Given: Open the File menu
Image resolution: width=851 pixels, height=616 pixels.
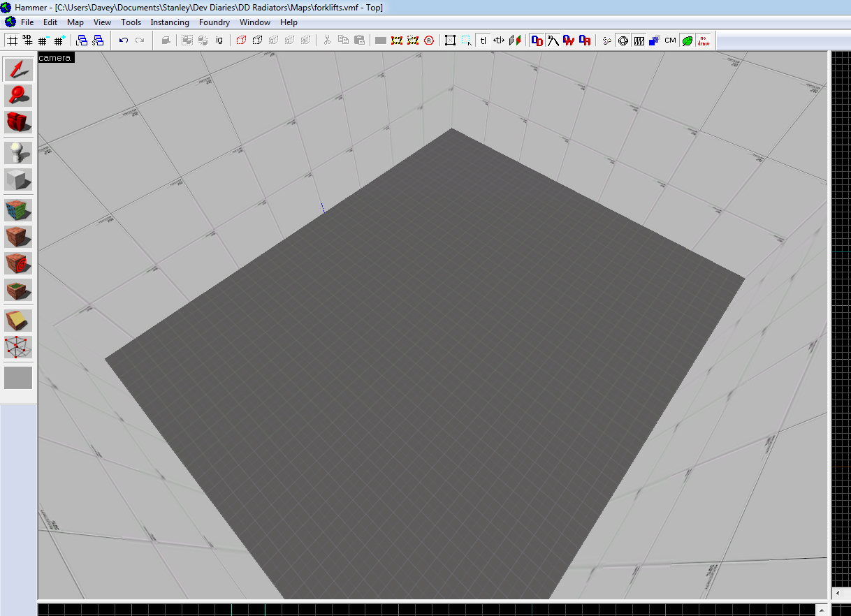Looking at the screenshot, I should click(27, 22).
